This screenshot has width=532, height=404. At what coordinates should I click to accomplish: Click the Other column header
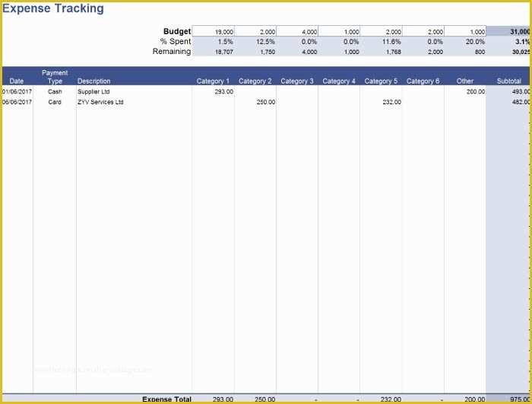click(465, 81)
